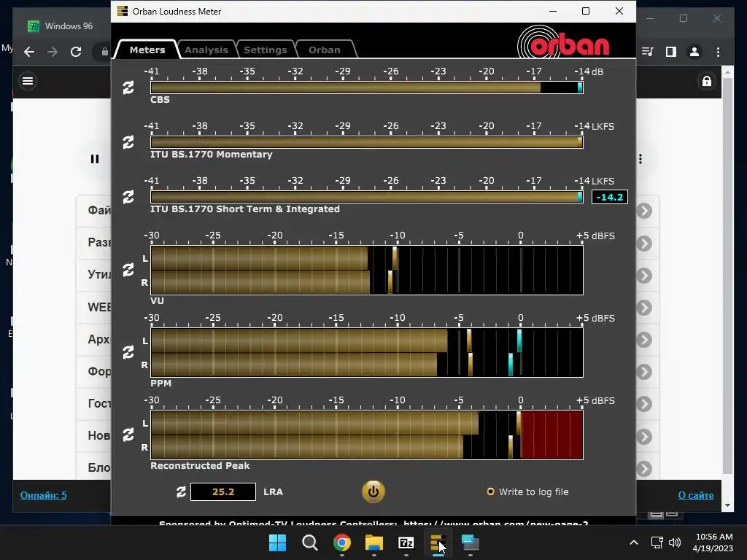Expand the arrow on the Бло row

[x=643, y=469]
